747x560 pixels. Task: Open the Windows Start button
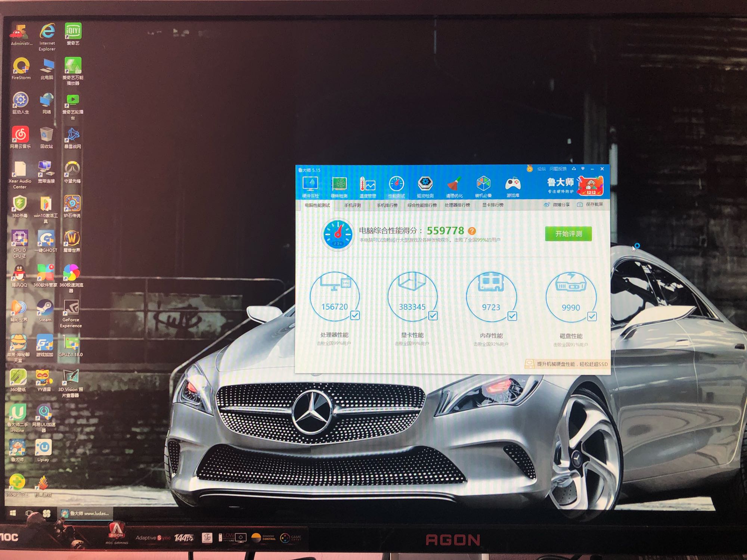point(13,513)
